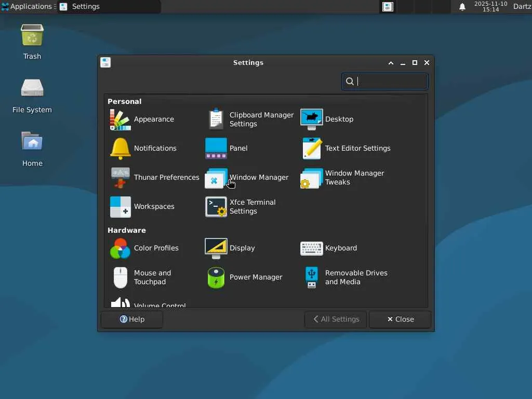Viewport: 532px width, 399px height.
Task: Open Xfce Terminal Settings icon
Action: 216,207
